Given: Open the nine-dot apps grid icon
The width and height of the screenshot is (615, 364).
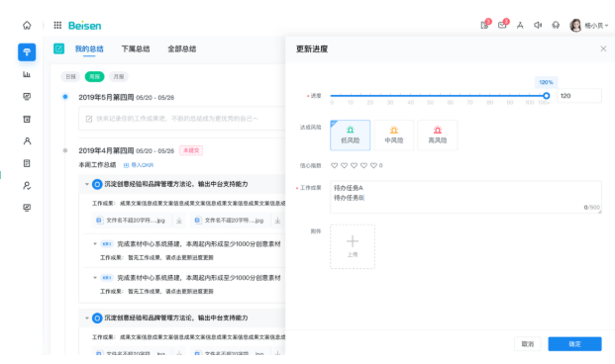Looking at the screenshot, I should (57, 25).
